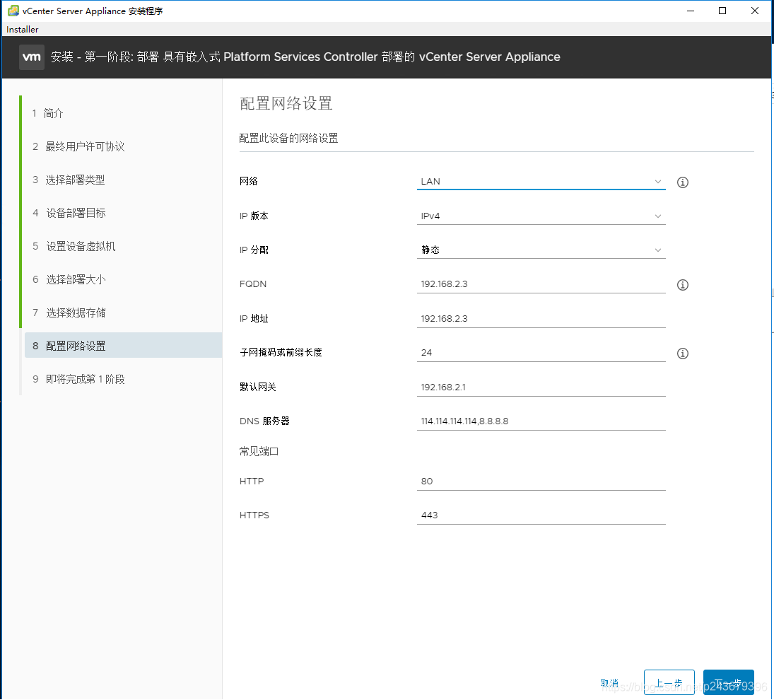Click the vCenter installer title bar icon

tap(13, 11)
